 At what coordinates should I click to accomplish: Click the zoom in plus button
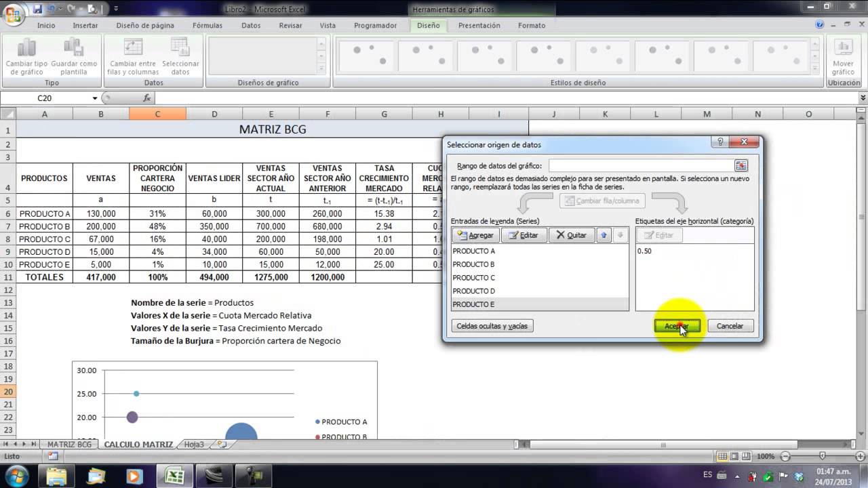861,457
